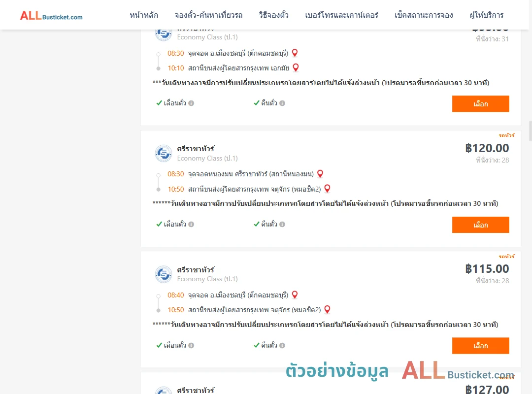
Task: Click the 08:40 departure time
Action: click(175, 295)
